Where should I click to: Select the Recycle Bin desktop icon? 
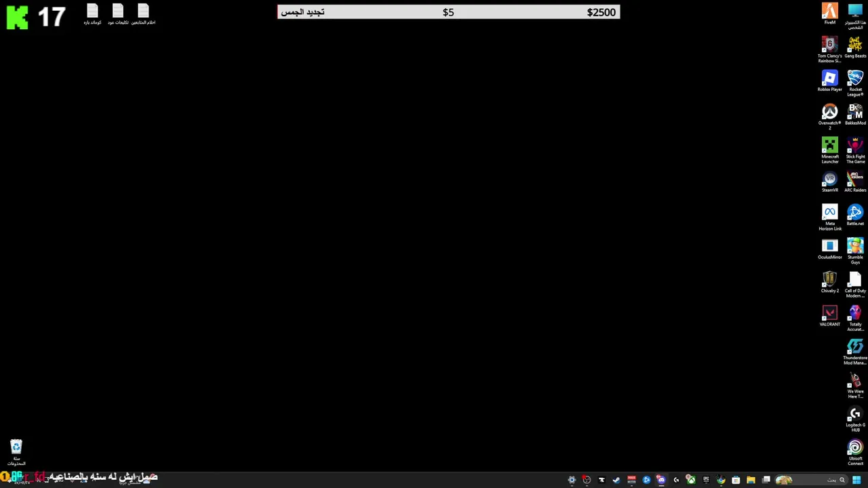pos(16,452)
